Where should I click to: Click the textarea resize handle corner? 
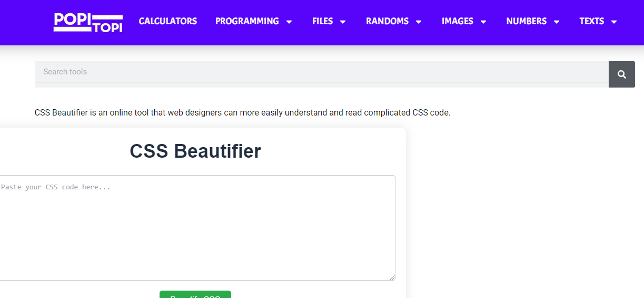click(x=392, y=277)
